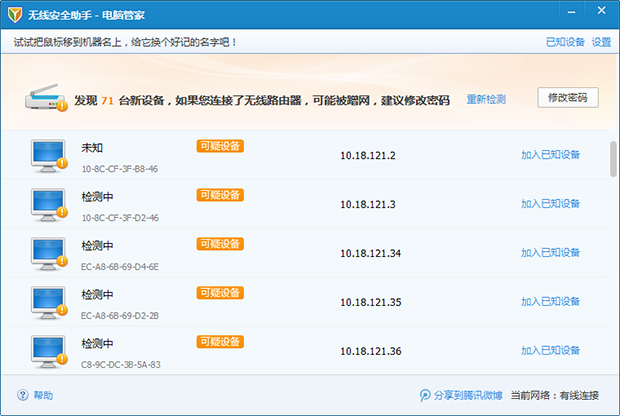Open 已知设备 known devices list
The width and height of the screenshot is (620, 416).
click(x=564, y=42)
